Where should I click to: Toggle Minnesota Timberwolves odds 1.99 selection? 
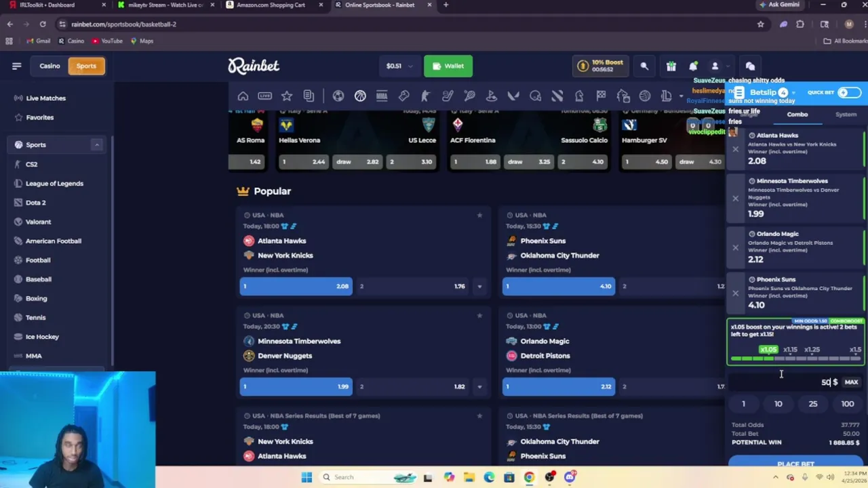[296, 386]
